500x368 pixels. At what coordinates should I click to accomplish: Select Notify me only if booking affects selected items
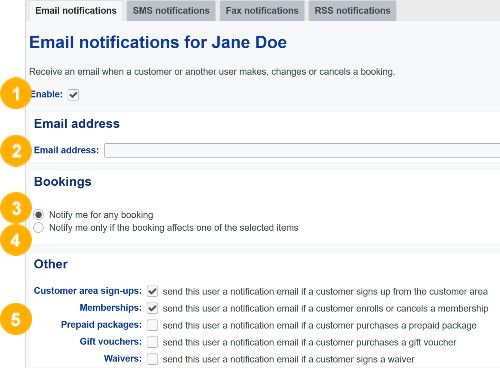coord(39,228)
